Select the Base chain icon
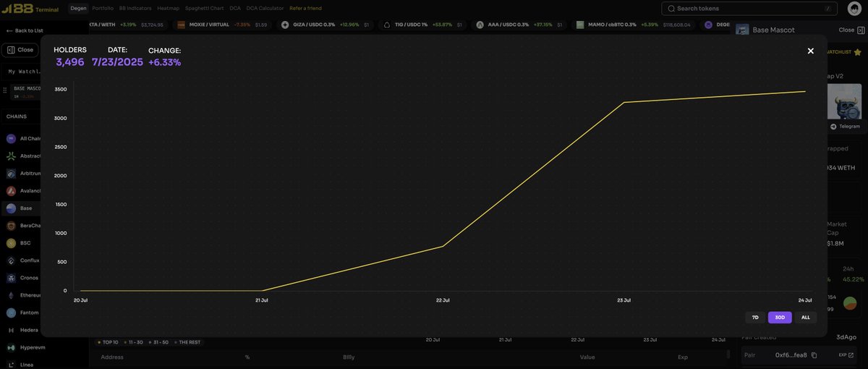This screenshot has height=369, width=868. (11, 208)
